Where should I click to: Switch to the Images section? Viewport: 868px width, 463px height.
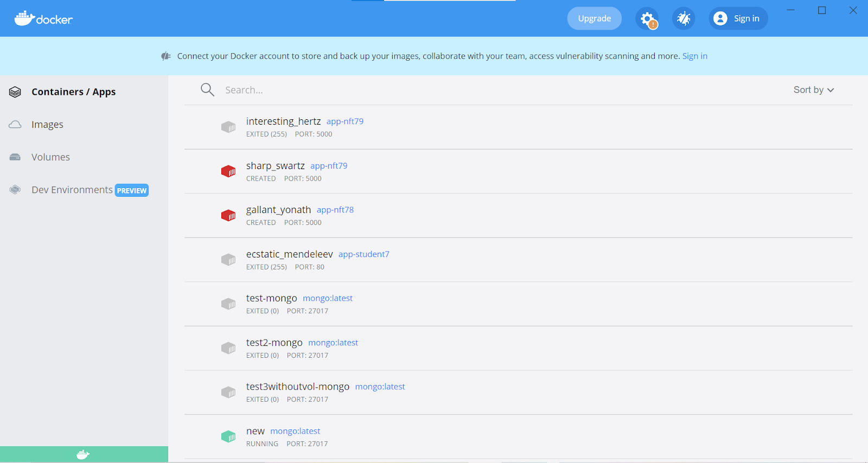point(47,125)
